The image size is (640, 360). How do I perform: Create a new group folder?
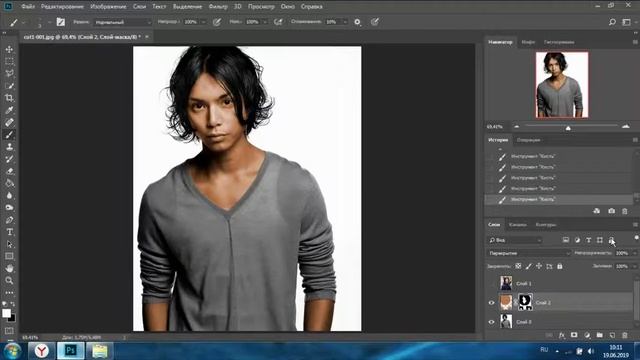(599, 335)
